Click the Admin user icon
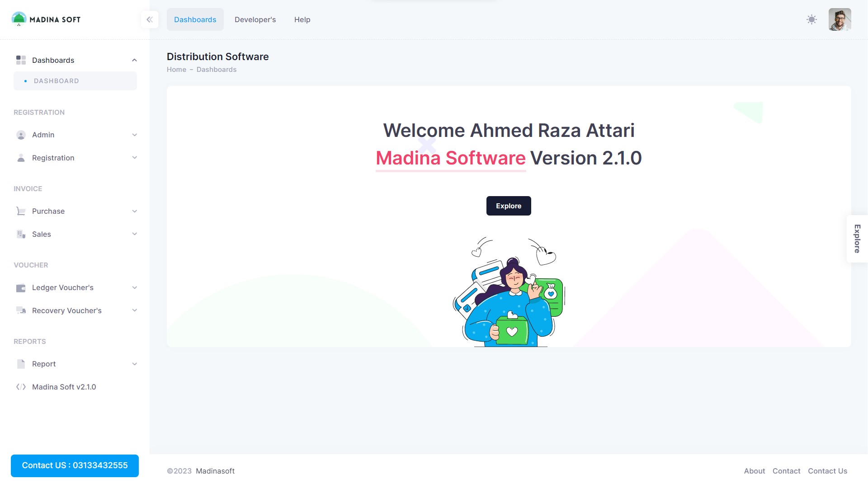Image resolution: width=868 pixels, height=488 pixels. point(21,135)
